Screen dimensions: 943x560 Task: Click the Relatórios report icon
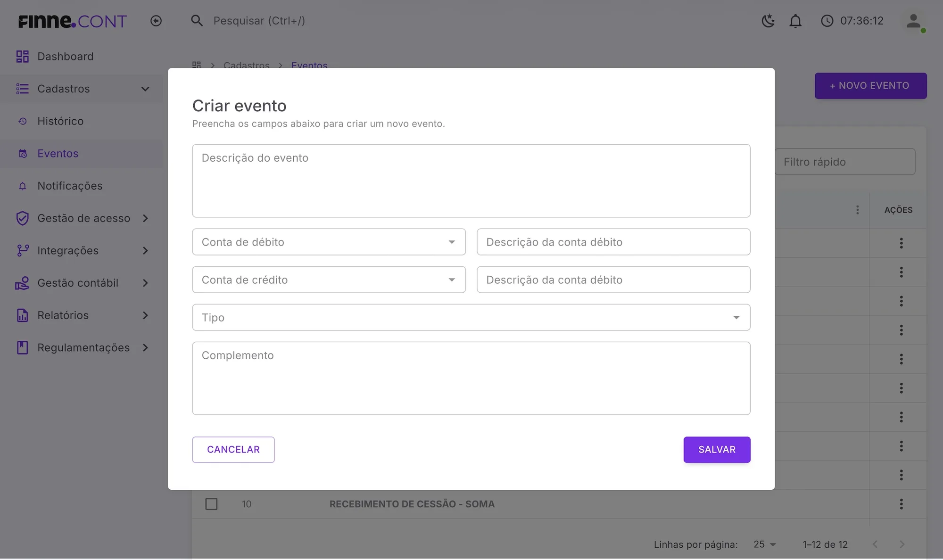(22, 315)
